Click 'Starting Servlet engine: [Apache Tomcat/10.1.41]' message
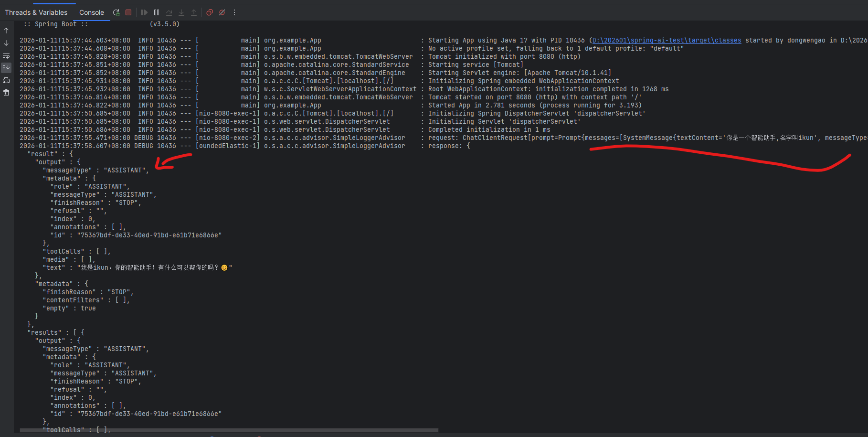 519,73
